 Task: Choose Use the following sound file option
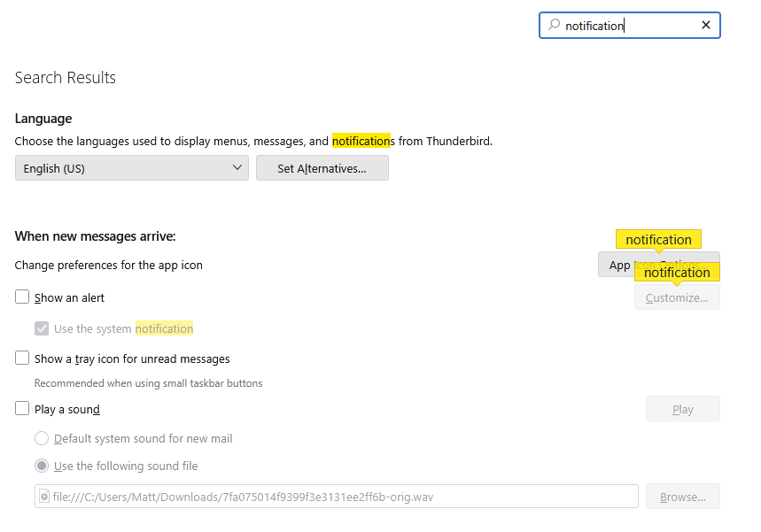(x=42, y=466)
